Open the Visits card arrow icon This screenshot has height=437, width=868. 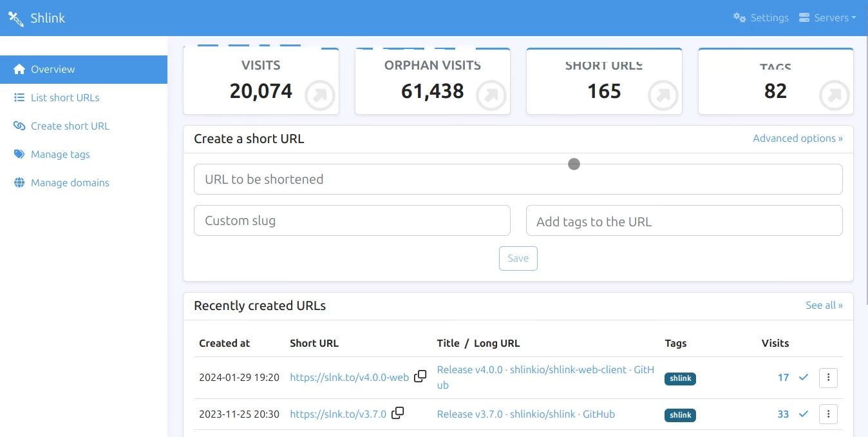pyautogui.click(x=320, y=96)
